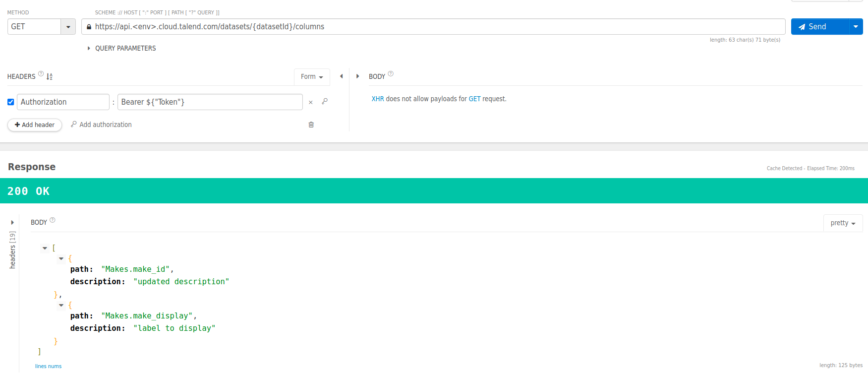Open authorization key icon for the header
Screen dimensions: 868x376
click(x=325, y=102)
